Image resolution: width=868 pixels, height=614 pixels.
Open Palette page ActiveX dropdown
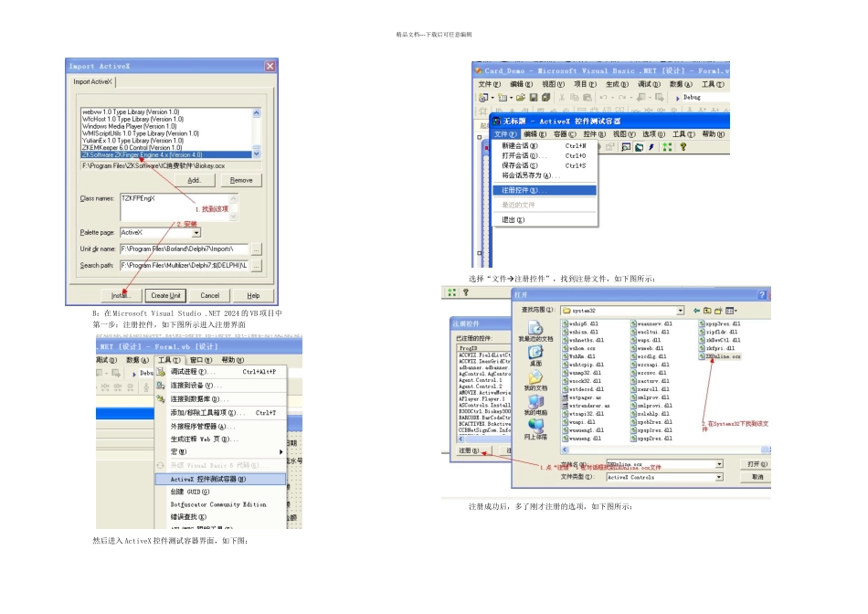point(196,232)
